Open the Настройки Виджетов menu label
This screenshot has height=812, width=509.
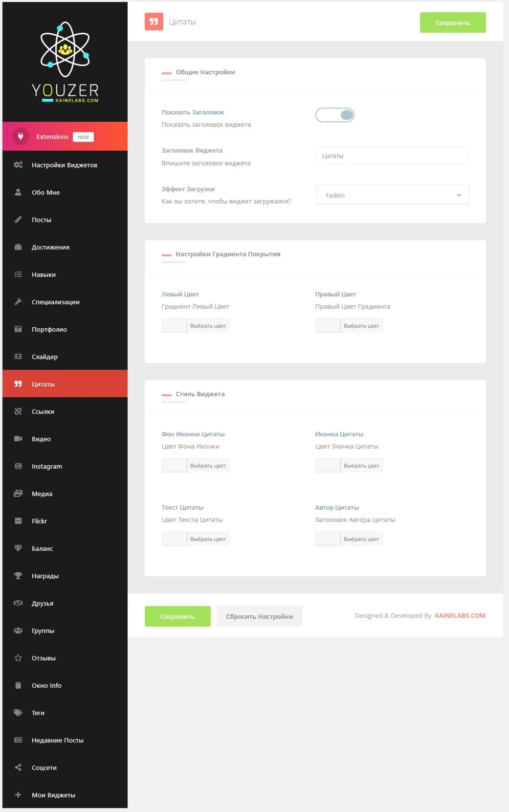click(x=65, y=165)
